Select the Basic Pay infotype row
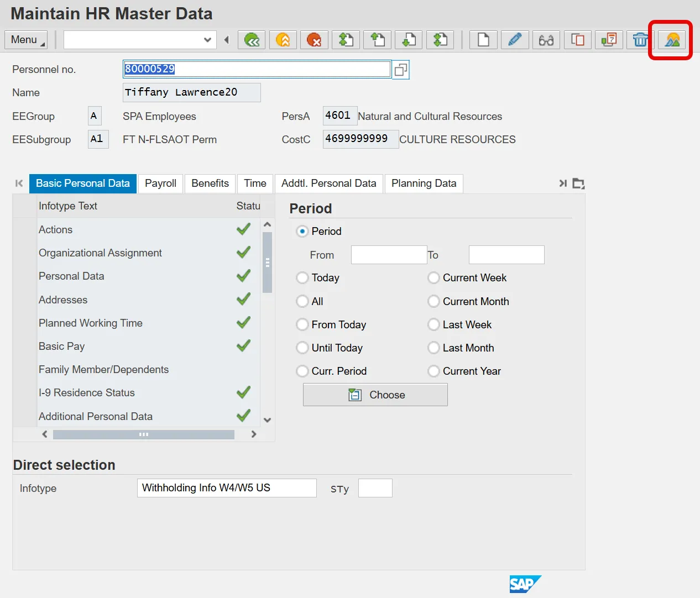Image resolution: width=700 pixels, height=598 pixels. [61, 347]
